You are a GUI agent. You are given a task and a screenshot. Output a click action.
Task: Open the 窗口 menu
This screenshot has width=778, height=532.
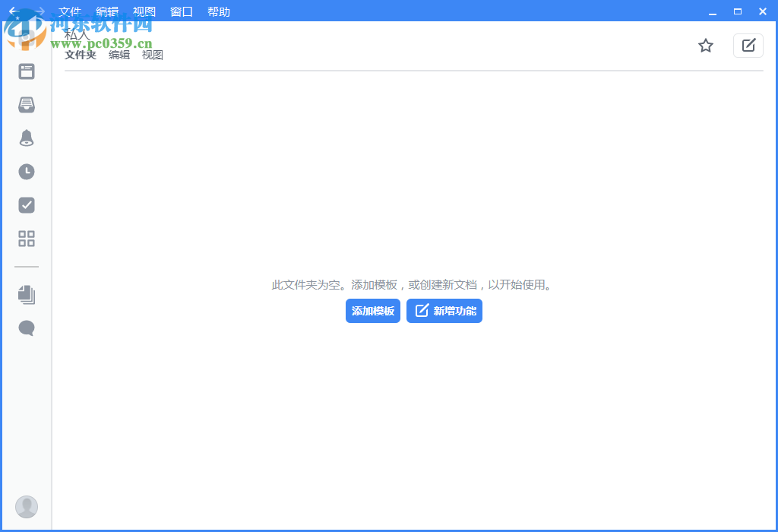coord(180,11)
